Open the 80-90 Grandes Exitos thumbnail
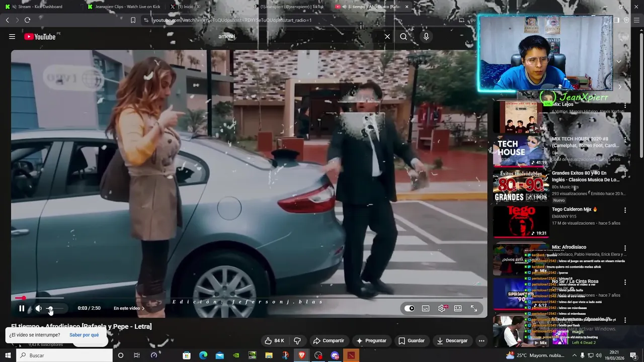Viewport: 644px width, 362px height. click(521, 186)
